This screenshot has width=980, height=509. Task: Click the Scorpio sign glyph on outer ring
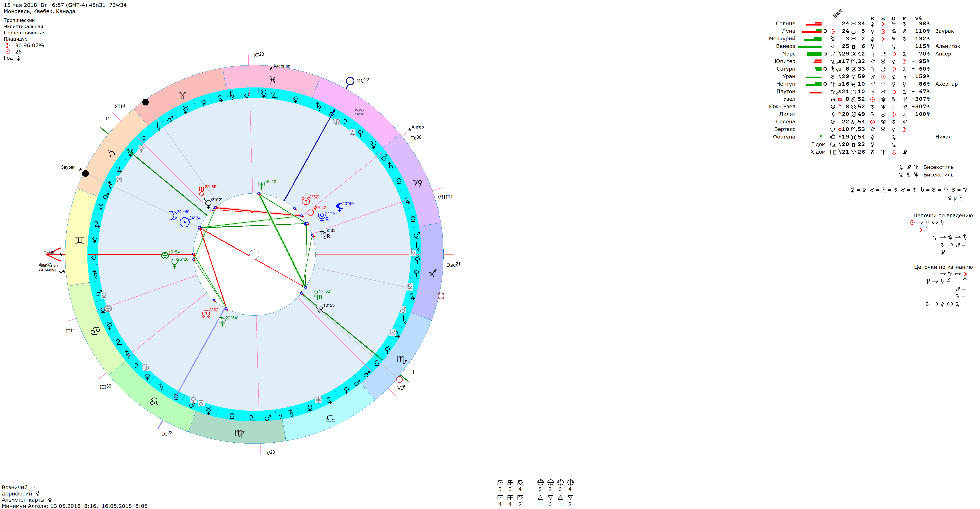(402, 359)
